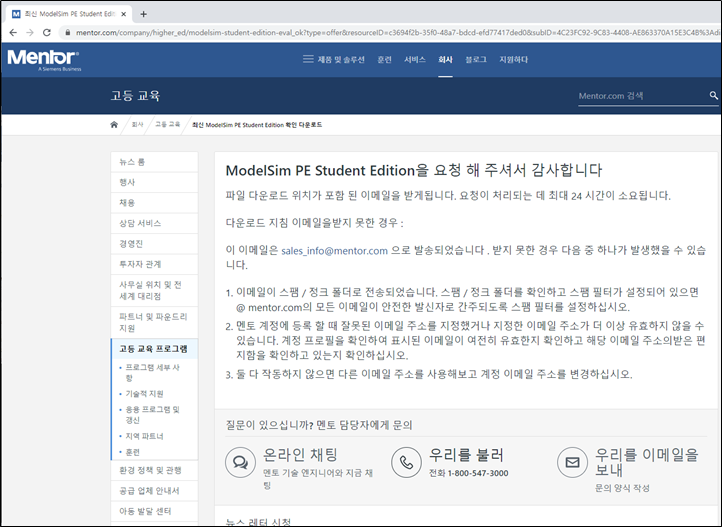Click the 우리를 불러 heading
722x527 pixels.
pos(466,455)
